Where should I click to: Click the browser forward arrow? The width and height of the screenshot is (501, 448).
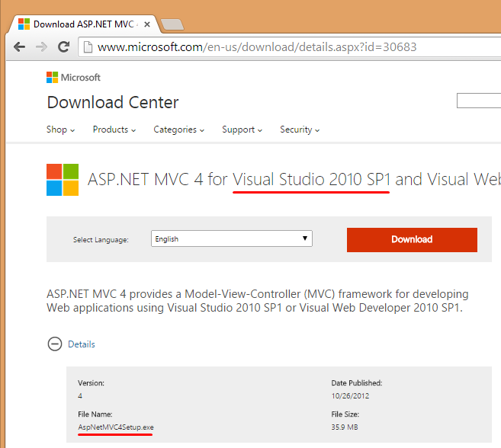(41, 47)
